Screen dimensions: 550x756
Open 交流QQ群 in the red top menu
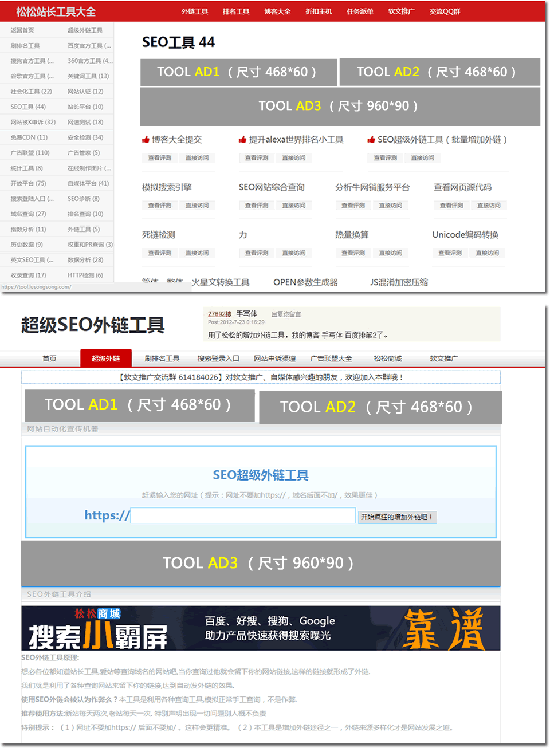point(445,11)
